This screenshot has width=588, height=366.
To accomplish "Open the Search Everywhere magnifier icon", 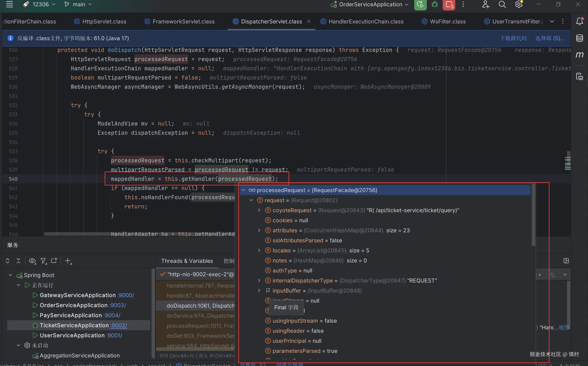I will pos(502,4).
